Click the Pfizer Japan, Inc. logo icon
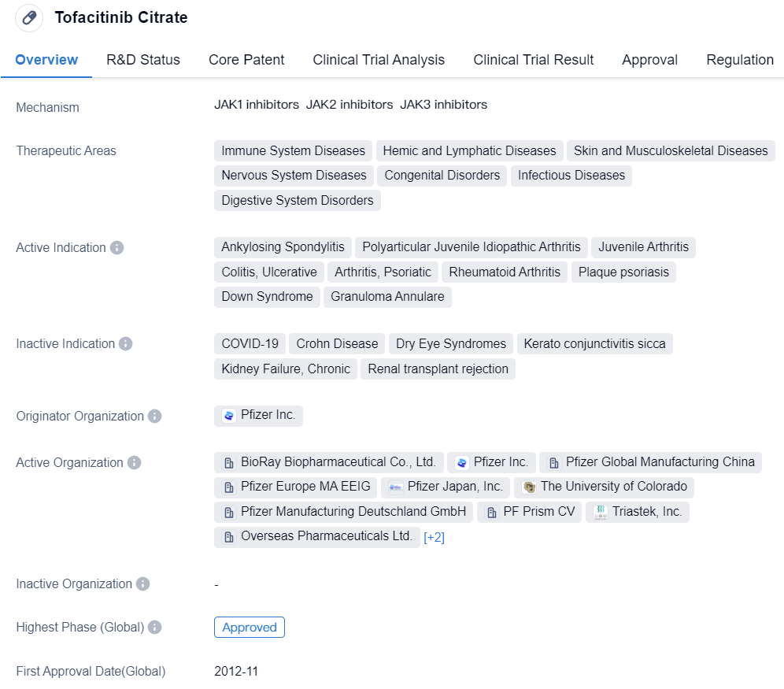 [x=396, y=487]
